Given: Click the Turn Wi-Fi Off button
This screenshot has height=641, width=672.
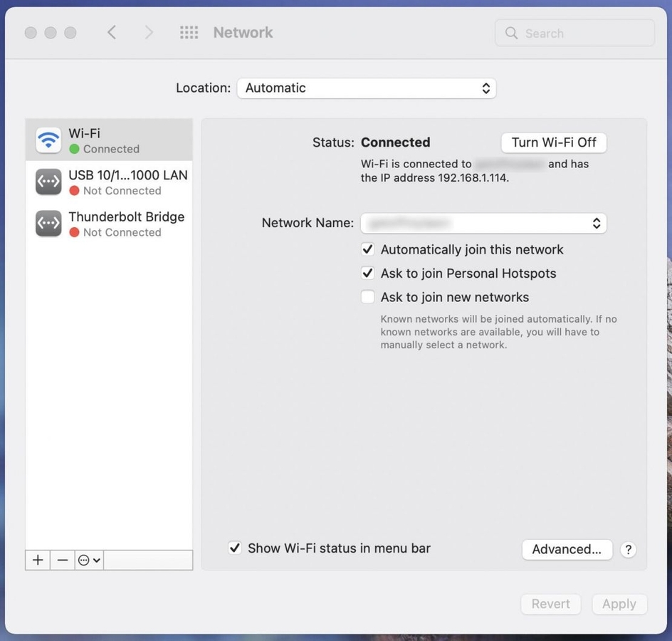Looking at the screenshot, I should [x=554, y=142].
